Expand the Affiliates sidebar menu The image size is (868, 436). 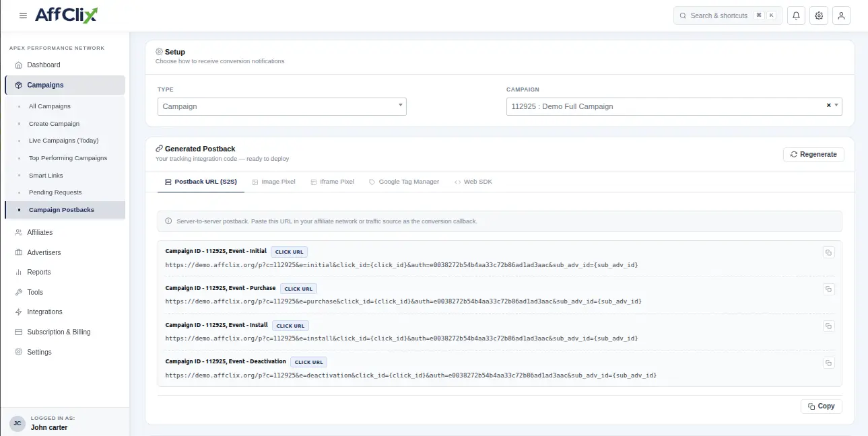pyautogui.click(x=65, y=232)
